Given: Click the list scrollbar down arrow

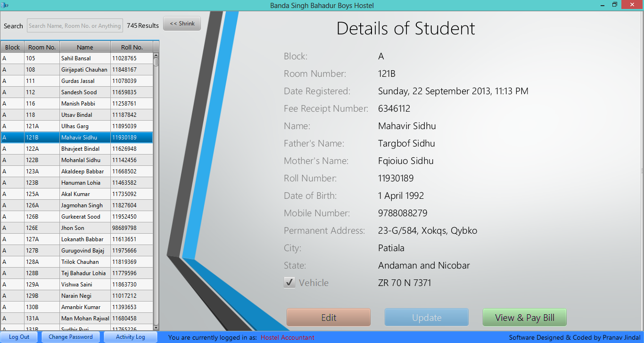Looking at the screenshot, I should tap(156, 327).
